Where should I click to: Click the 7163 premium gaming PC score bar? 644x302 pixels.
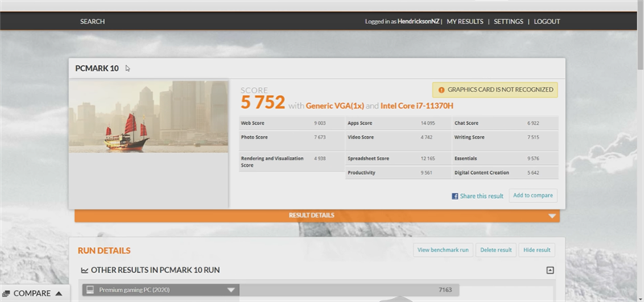click(x=349, y=290)
